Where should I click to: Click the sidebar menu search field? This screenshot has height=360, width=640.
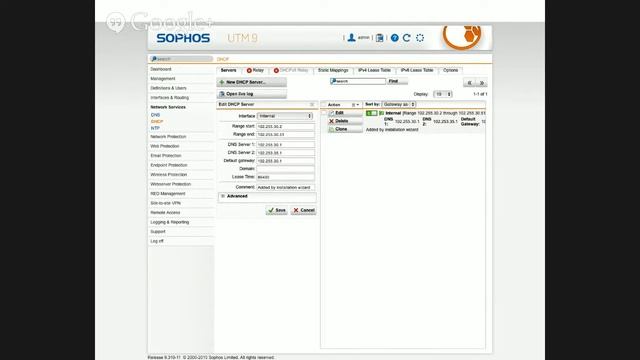[x=181, y=59]
